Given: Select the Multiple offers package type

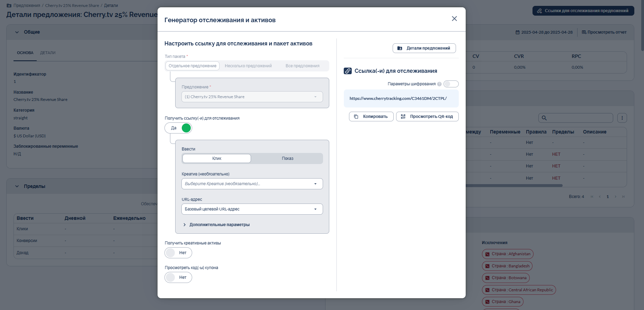Looking at the screenshot, I should click(x=248, y=66).
